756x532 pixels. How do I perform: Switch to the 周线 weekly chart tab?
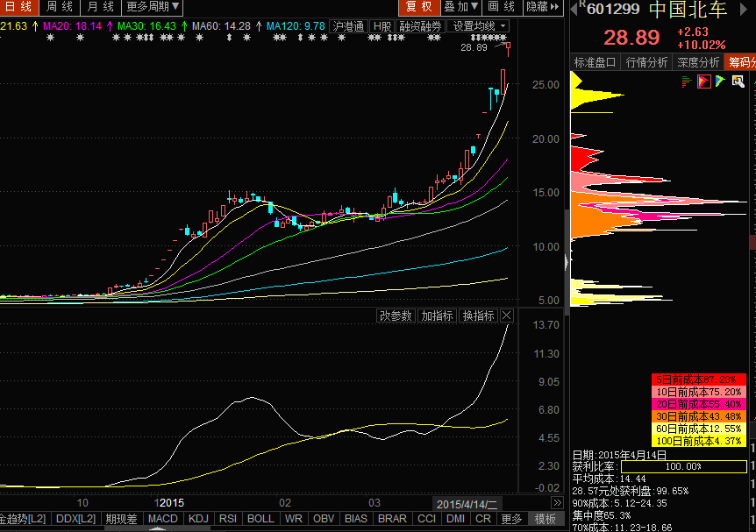tap(60, 7)
